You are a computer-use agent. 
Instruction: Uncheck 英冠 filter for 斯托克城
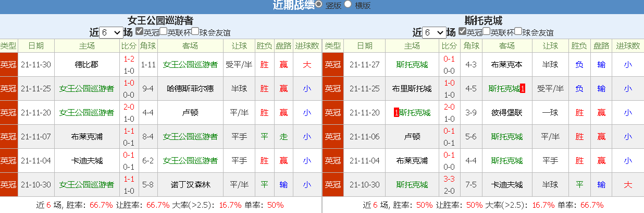[462, 31]
